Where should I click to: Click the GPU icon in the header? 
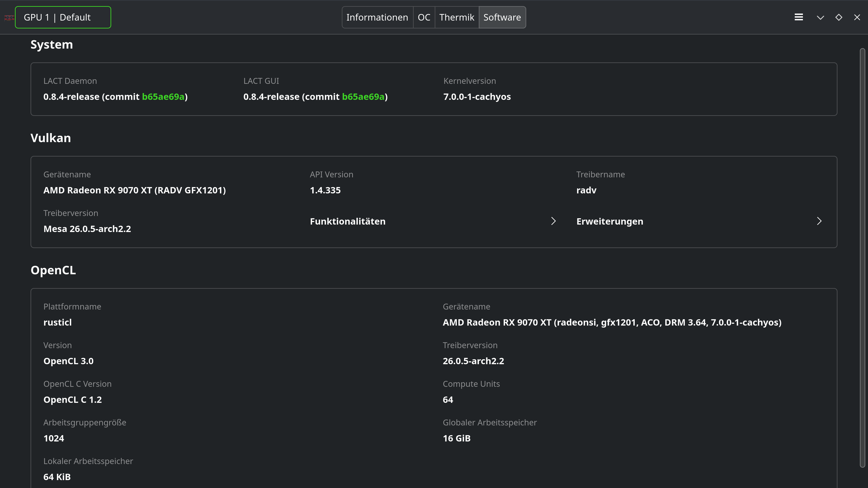[9, 18]
